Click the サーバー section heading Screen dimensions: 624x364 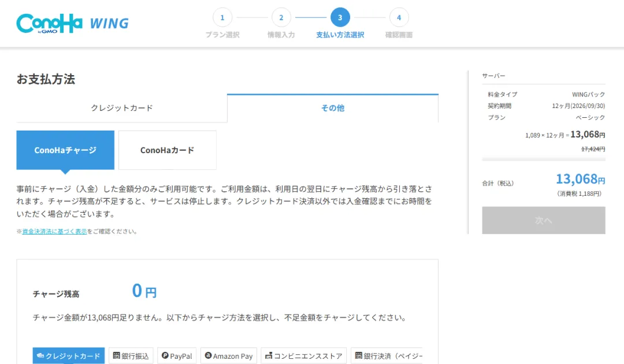493,76
